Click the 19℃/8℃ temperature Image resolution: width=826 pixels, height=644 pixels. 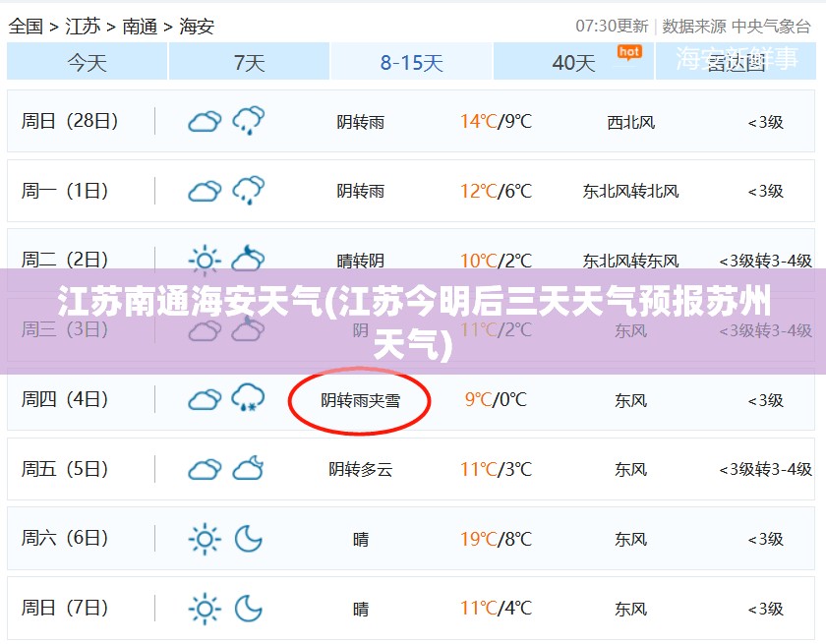pos(496,539)
